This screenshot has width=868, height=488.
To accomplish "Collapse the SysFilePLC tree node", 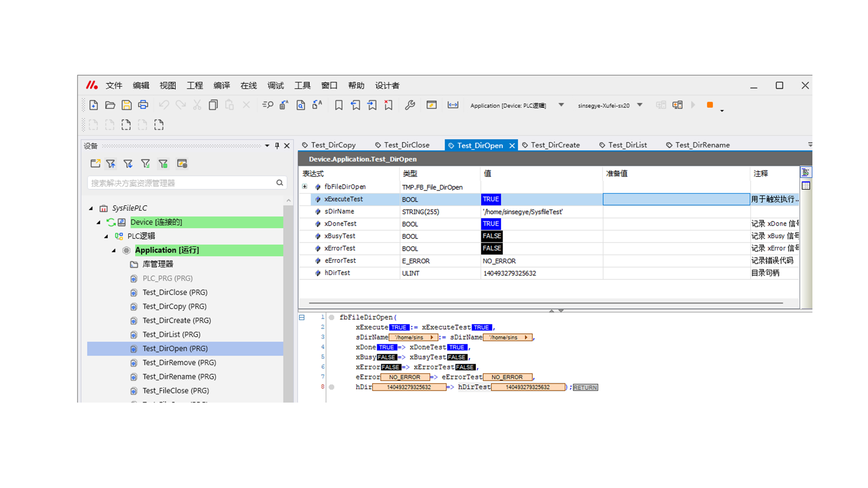I will [x=91, y=208].
